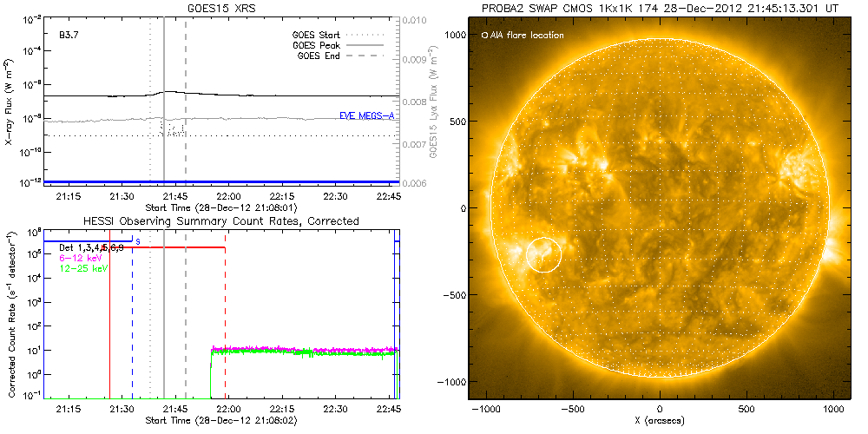Click the white flare location circle on the Sun
Screen dimensions: 868x434
point(543,254)
